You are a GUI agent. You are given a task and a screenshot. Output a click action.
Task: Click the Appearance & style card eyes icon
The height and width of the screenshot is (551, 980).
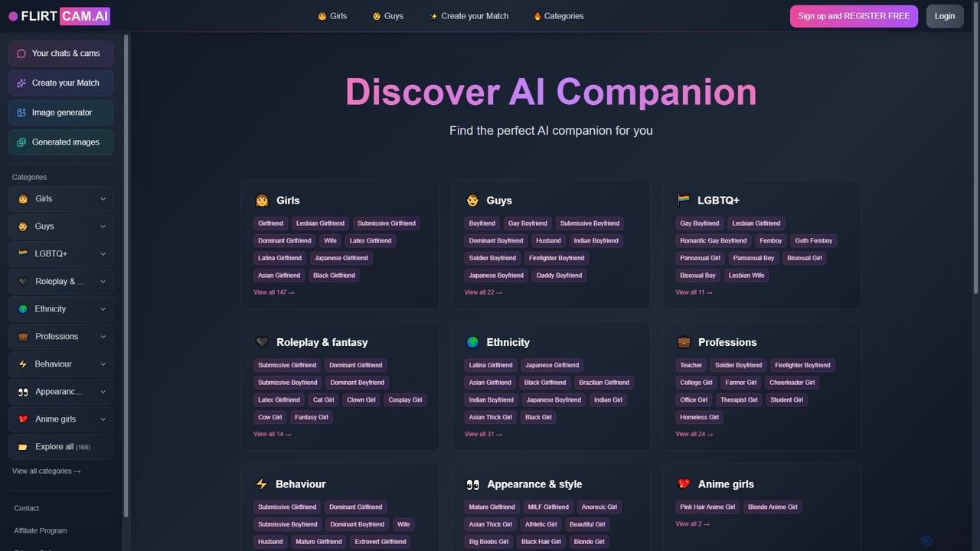472,484
